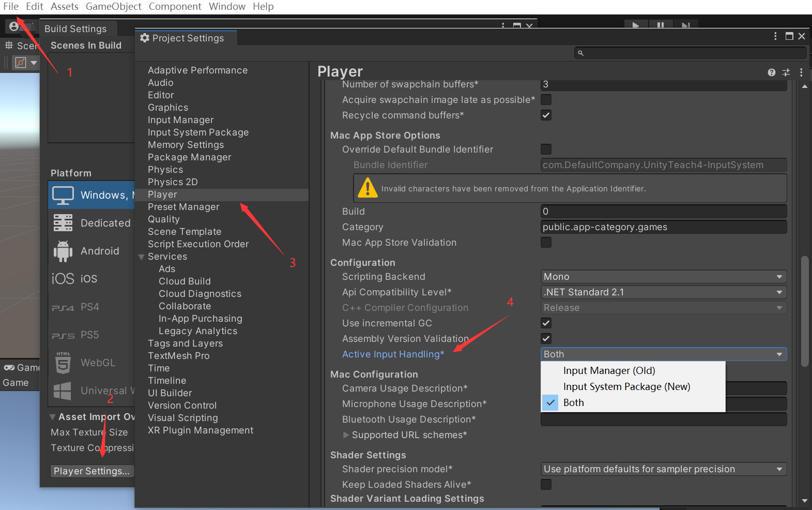Image resolution: width=812 pixels, height=510 pixels.
Task: Open Player section more-options menu
Action: point(801,72)
